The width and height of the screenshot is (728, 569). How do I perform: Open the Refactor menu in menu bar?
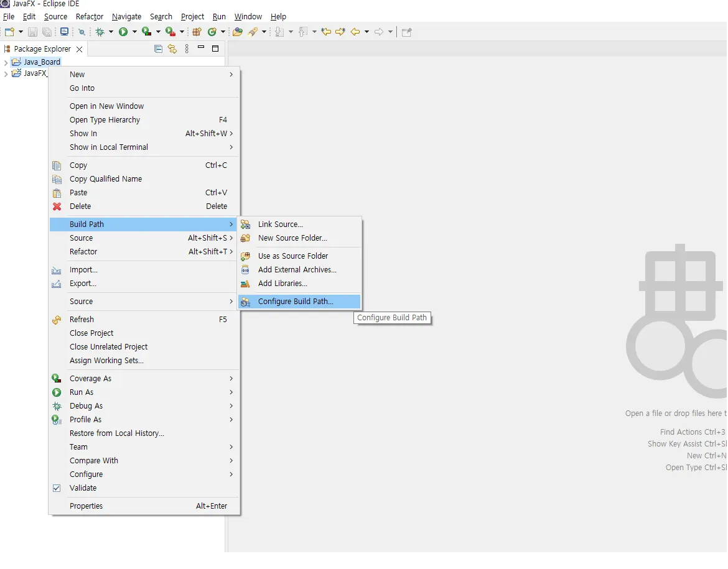[x=89, y=17]
